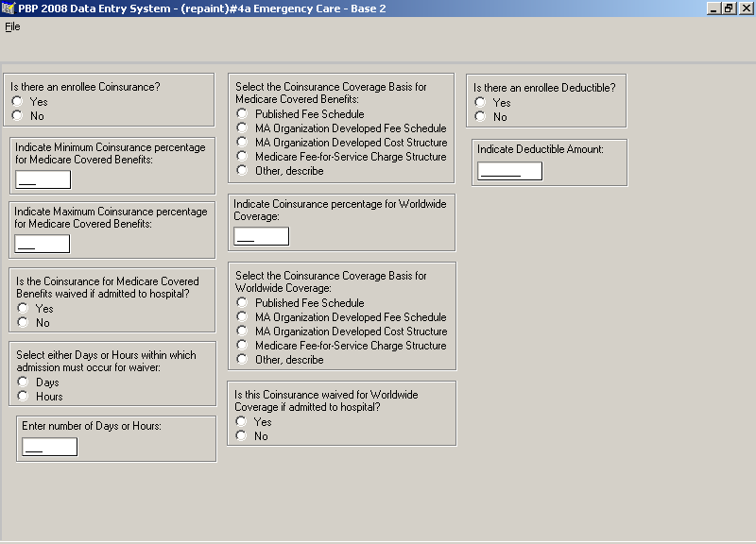
Task: Select MA Organization Developed Cost Structure for Medicare Benefits
Action: pos(242,143)
